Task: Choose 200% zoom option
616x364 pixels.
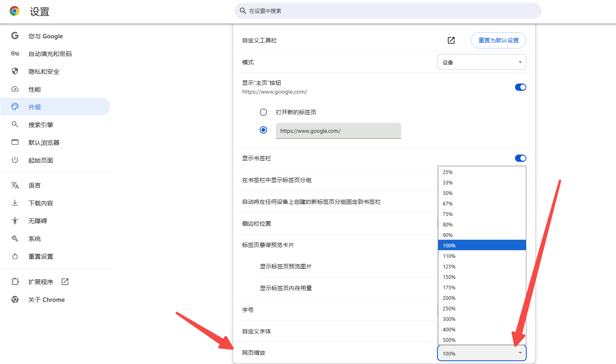Action: [x=482, y=298]
